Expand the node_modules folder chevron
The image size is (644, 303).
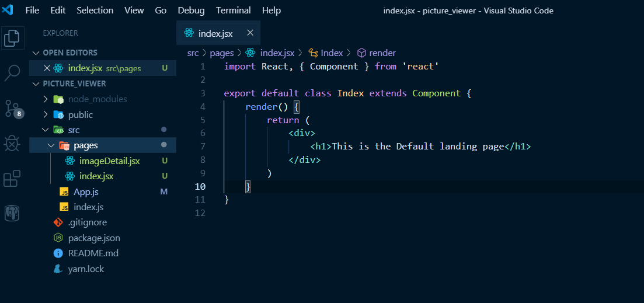tap(46, 99)
